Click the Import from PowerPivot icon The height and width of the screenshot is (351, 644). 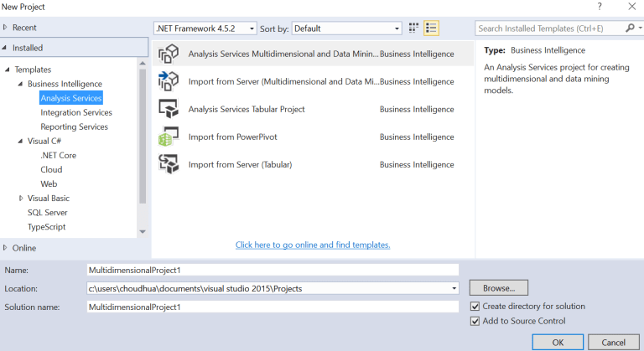coord(169,137)
